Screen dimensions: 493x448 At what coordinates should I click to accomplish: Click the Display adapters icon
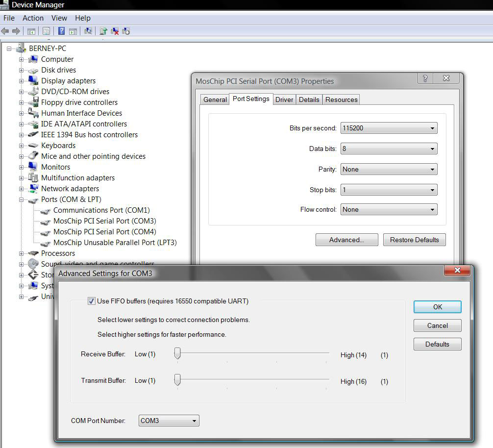click(33, 80)
